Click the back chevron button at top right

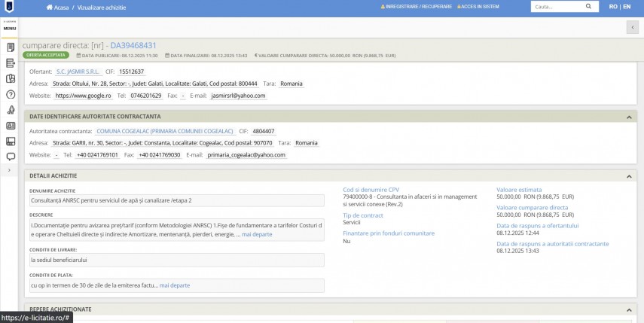[632, 27]
